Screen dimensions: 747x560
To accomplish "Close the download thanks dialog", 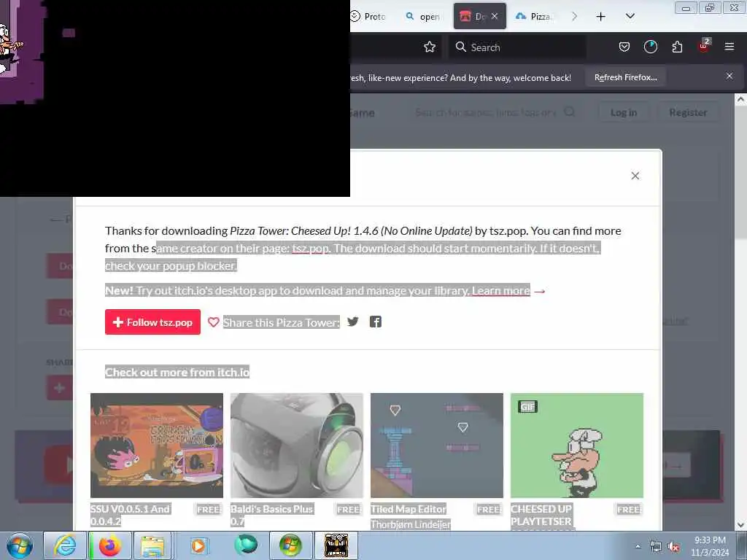I will tap(635, 176).
